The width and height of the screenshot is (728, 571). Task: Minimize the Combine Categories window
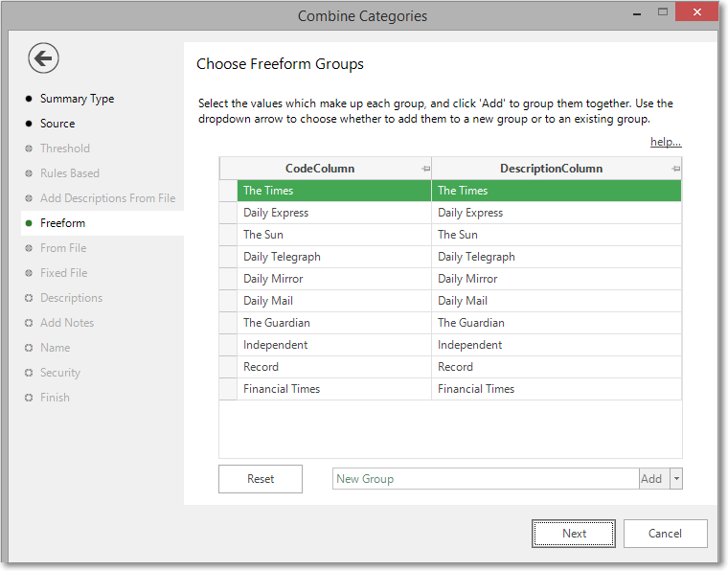tap(637, 14)
